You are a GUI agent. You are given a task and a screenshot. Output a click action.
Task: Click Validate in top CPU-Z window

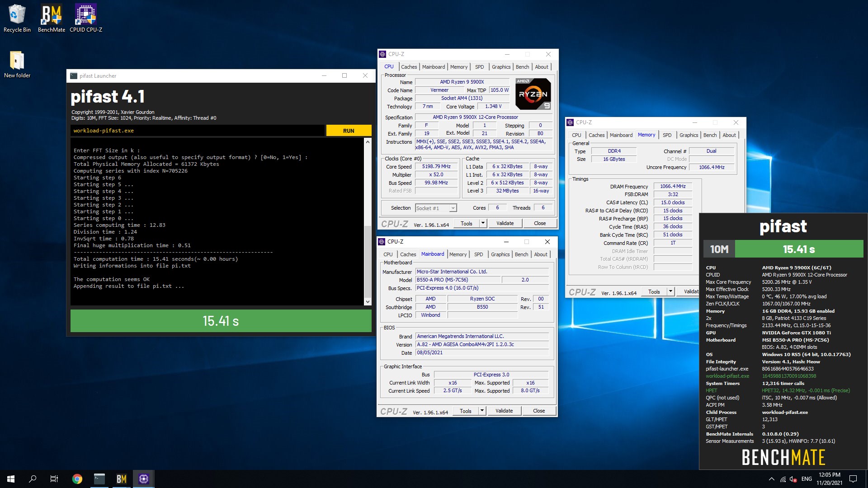point(505,223)
